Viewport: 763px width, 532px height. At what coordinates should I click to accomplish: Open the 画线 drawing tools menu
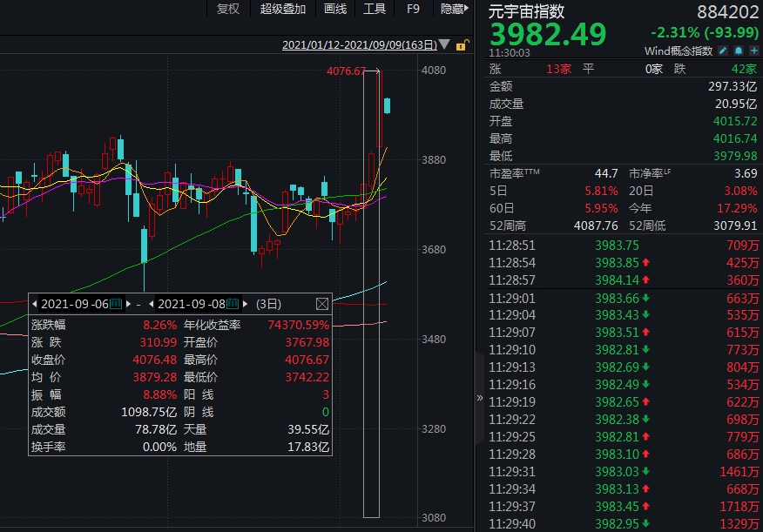(335, 9)
